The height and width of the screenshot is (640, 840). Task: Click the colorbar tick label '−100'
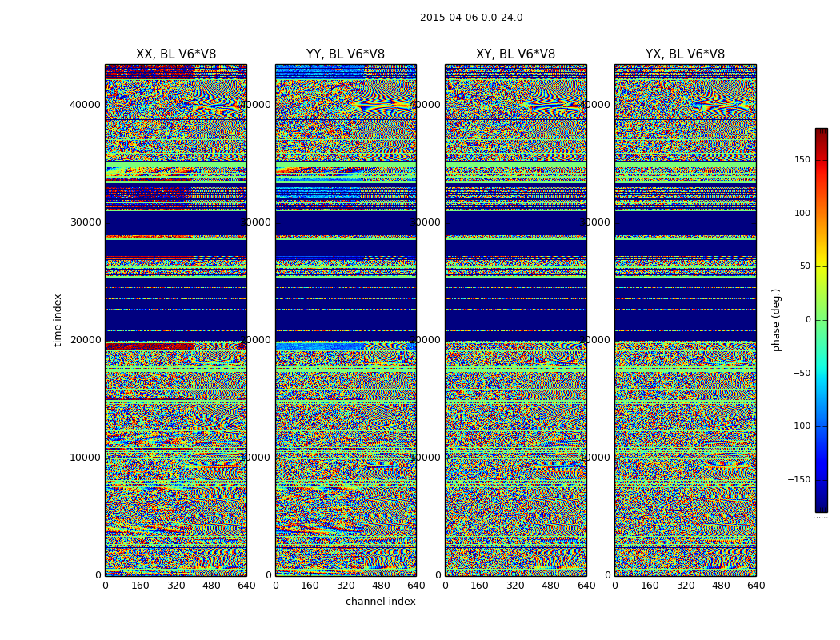click(798, 426)
